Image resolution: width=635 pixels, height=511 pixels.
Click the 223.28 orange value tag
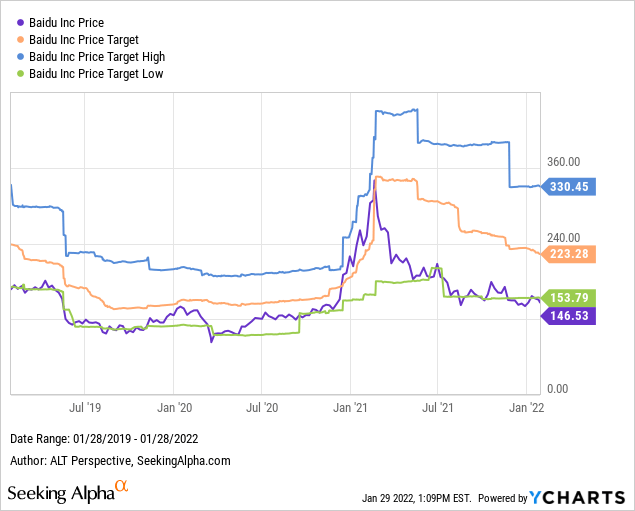coord(570,254)
